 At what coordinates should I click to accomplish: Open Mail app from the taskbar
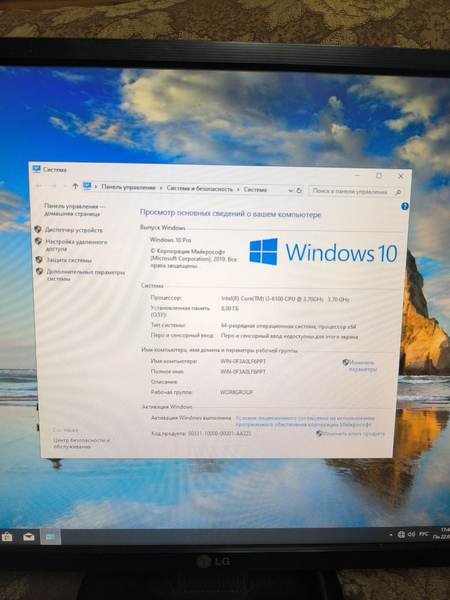[x=29, y=537]
